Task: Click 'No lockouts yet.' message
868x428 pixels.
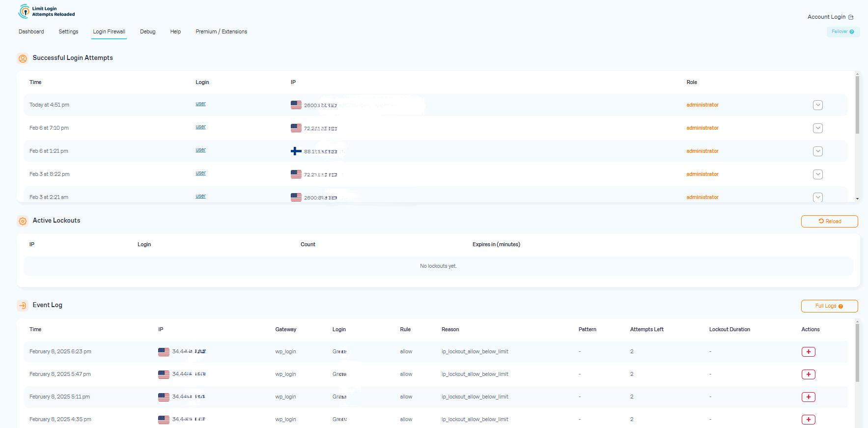Action: pos(438,266)
